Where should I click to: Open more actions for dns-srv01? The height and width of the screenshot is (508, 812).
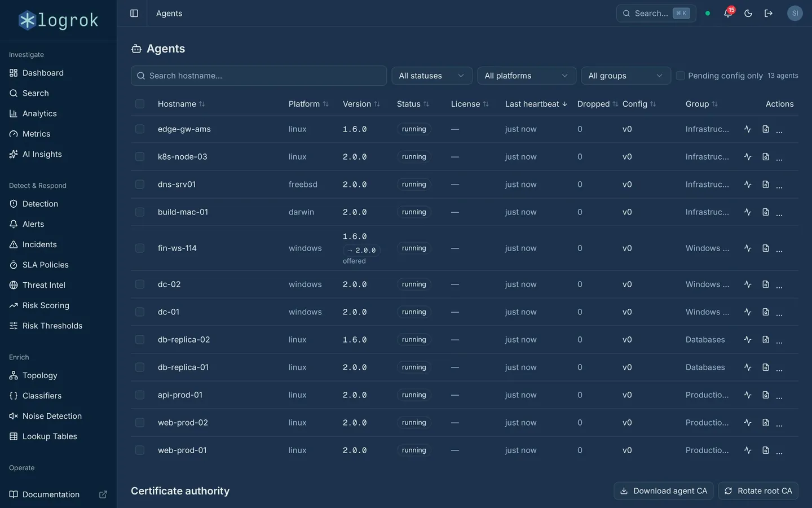click(779, 185)
